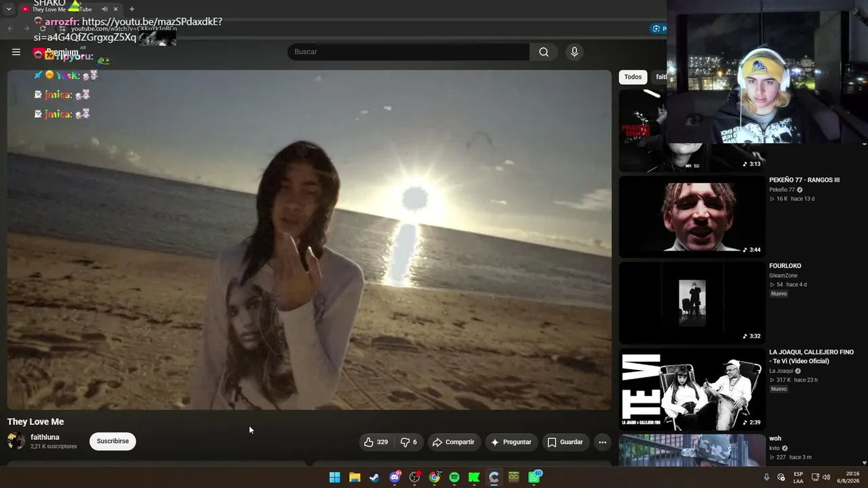Click the Nuevo badge under FOURLOKO
868x488 pixels.
point(778,293)
